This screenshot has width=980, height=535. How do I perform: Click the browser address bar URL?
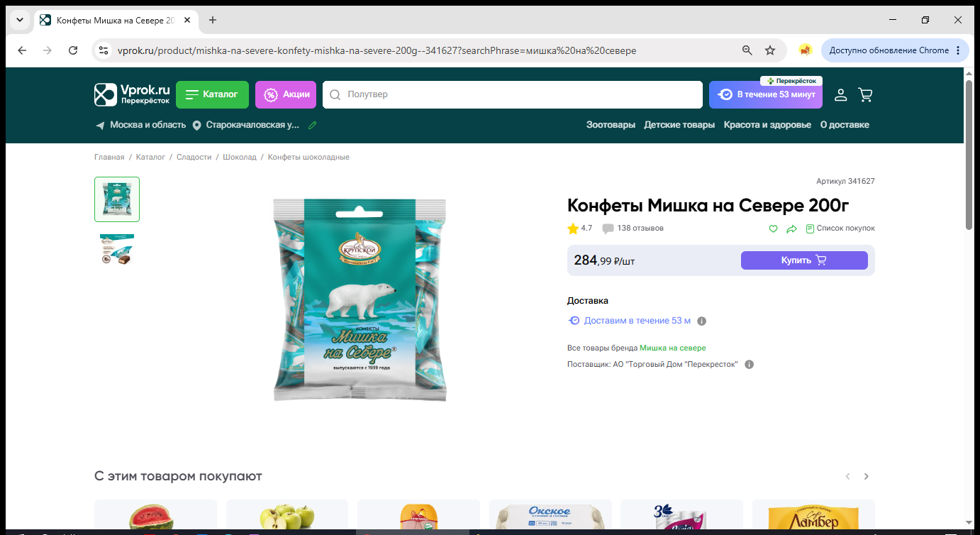pos(377,50)
